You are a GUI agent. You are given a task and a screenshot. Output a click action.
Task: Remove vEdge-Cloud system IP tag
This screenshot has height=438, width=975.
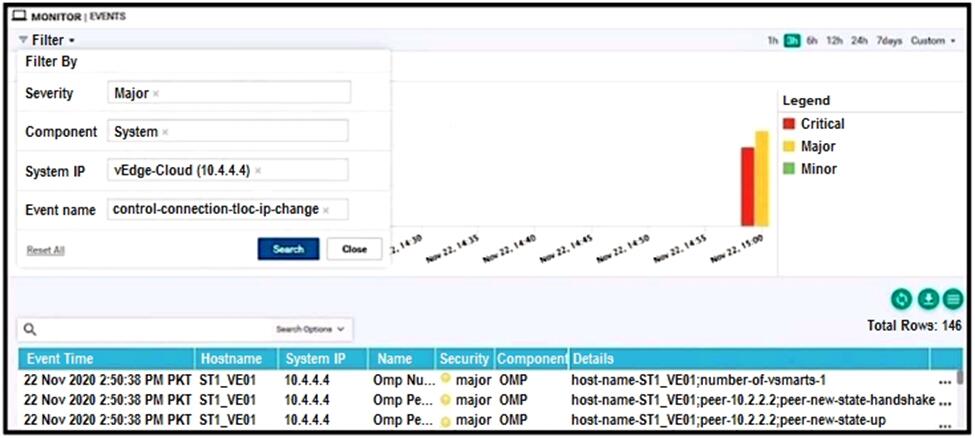[258, 171]
